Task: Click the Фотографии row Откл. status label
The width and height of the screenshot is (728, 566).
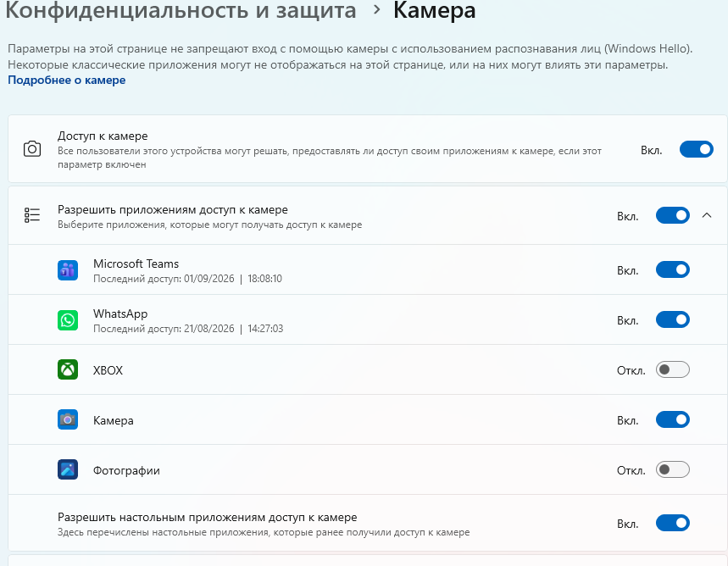Action: (631, 471)
